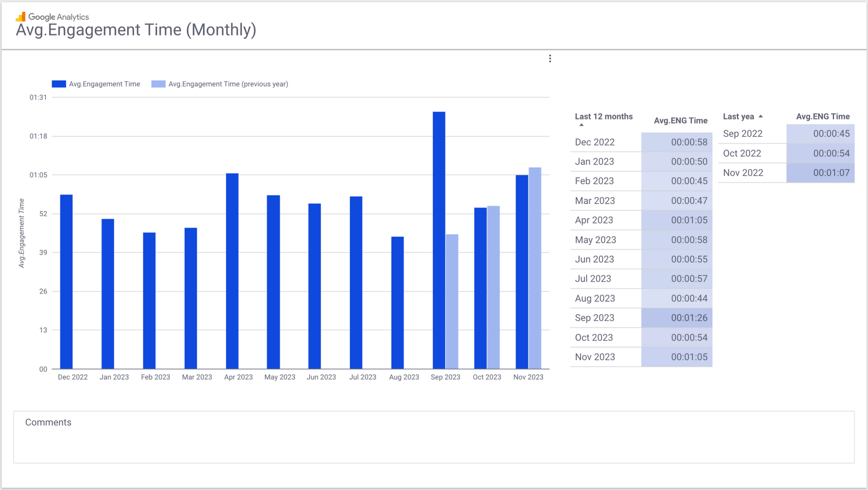Open the chart's three-dot options menu
868x490 pixels.
(x=550, y=58)
